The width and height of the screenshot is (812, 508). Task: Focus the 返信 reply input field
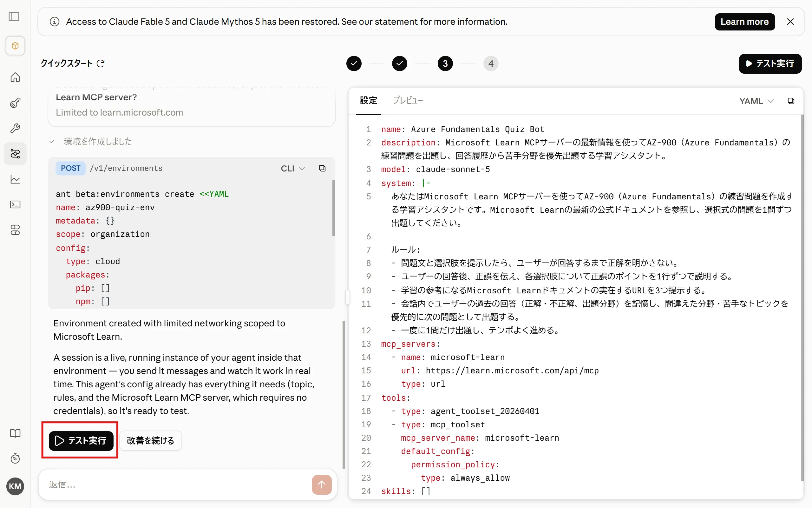pyautogui.click(x=178, y=485)
